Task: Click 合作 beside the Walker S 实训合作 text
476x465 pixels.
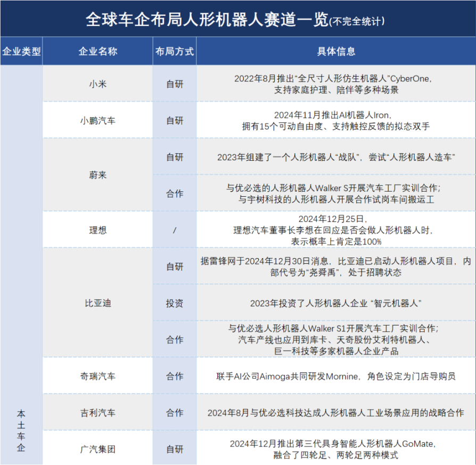Action: 175,193
